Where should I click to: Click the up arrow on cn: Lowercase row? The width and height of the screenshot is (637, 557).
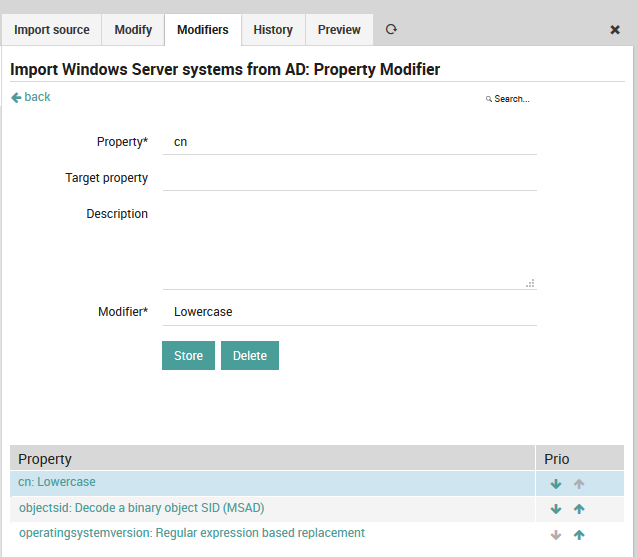pyautogui.click(x=579, y=484)
